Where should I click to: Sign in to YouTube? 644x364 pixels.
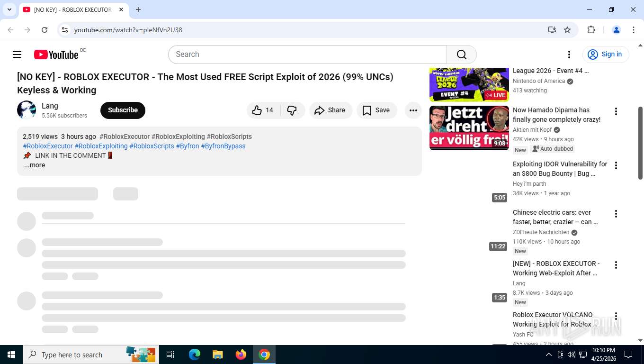(606, 55)
